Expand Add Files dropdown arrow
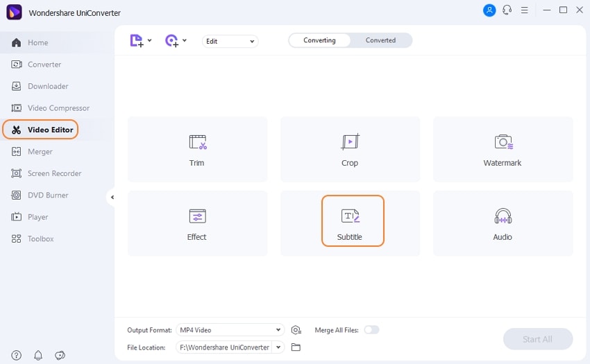Viewport: 590px width, 364px height. click(149, 40)
